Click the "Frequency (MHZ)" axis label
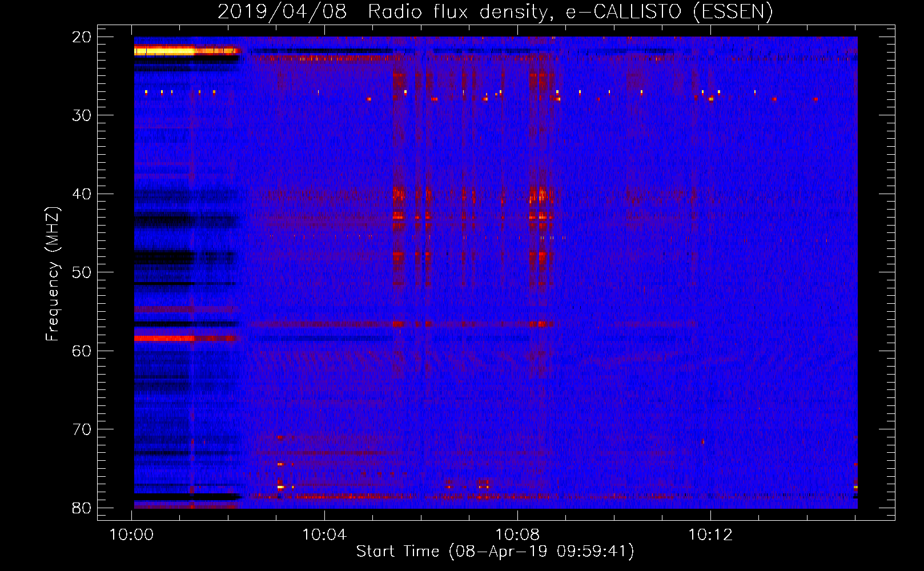Screen dimensions: 924x571 [x=52, y=274]
